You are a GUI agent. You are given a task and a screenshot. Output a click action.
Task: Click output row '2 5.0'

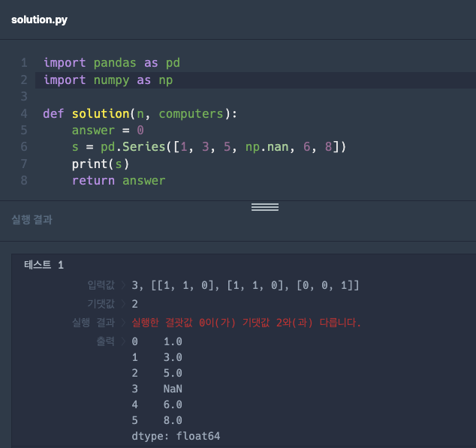tap(157, 373)
